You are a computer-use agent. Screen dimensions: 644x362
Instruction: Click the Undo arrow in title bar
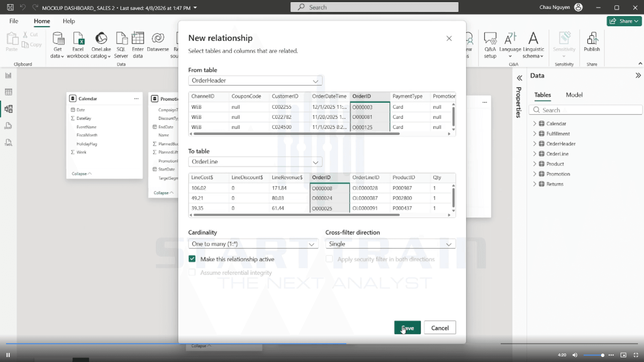point(22,7)
